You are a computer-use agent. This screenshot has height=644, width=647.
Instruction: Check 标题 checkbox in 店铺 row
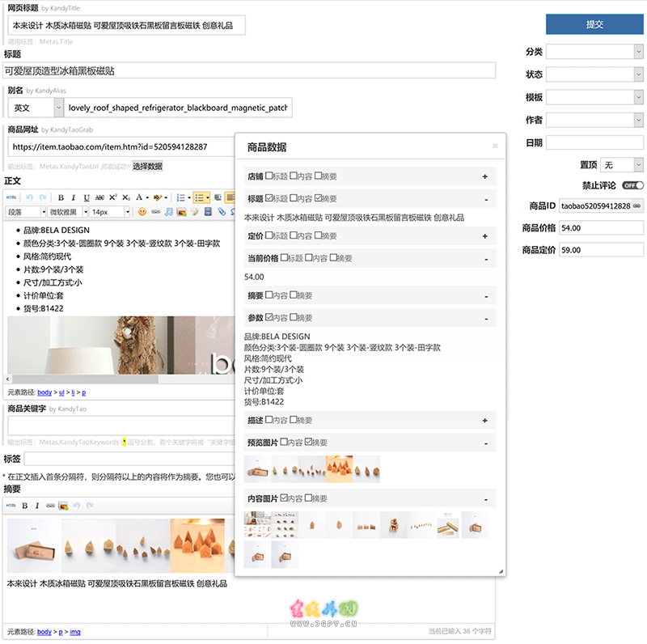pyautogui.click(x=269, y=176)
